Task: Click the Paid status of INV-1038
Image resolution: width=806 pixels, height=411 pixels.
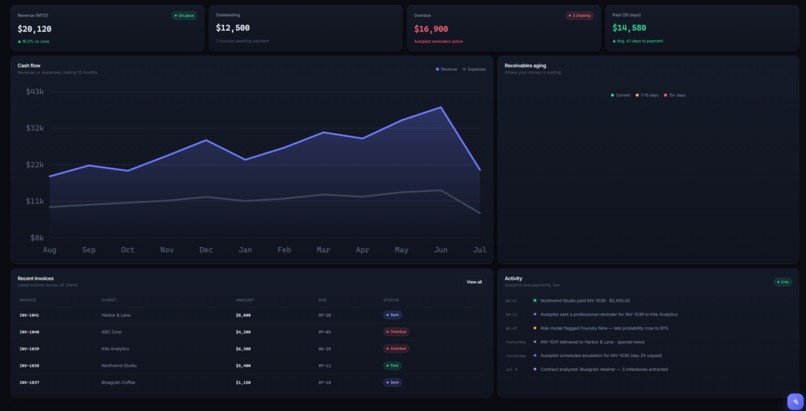Action: (393, 366)
